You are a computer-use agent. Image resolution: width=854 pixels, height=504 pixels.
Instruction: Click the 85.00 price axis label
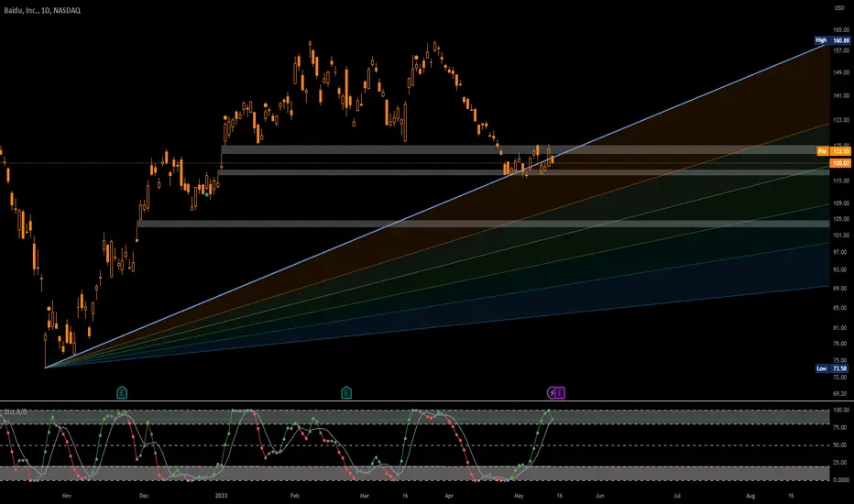[841, 308]
